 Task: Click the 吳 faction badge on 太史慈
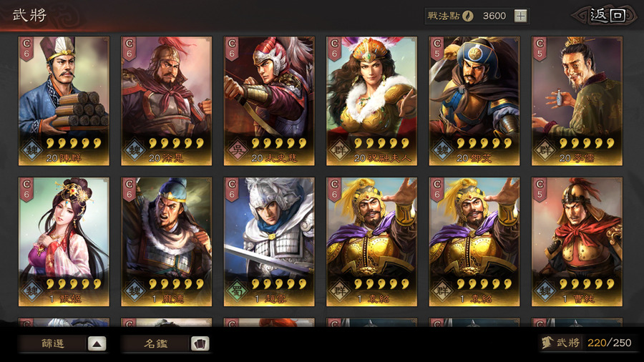click(x=238, y=150)
